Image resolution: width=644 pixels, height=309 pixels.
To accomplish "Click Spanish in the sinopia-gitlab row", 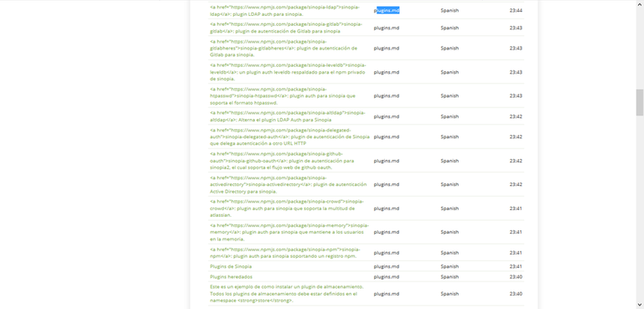I will (x=449, y=28).
